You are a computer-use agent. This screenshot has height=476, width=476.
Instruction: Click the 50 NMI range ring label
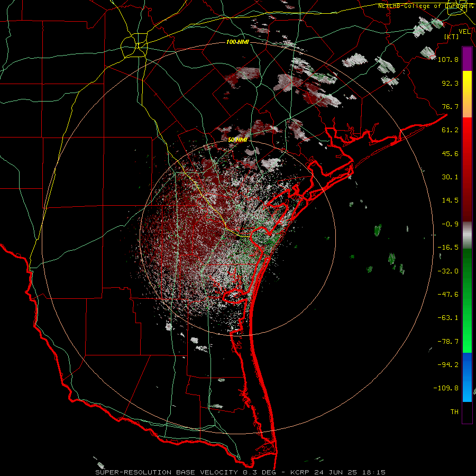click(x=237, y=140)
